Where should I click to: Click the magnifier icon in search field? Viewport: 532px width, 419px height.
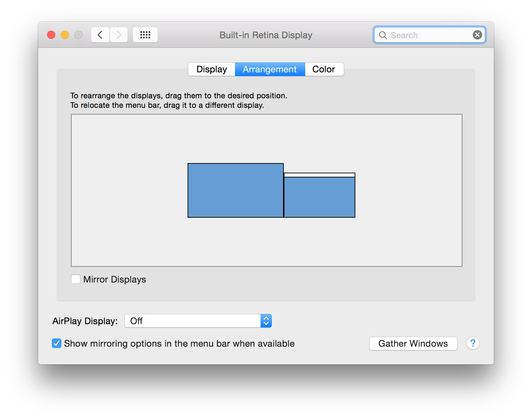click(383, 35)
